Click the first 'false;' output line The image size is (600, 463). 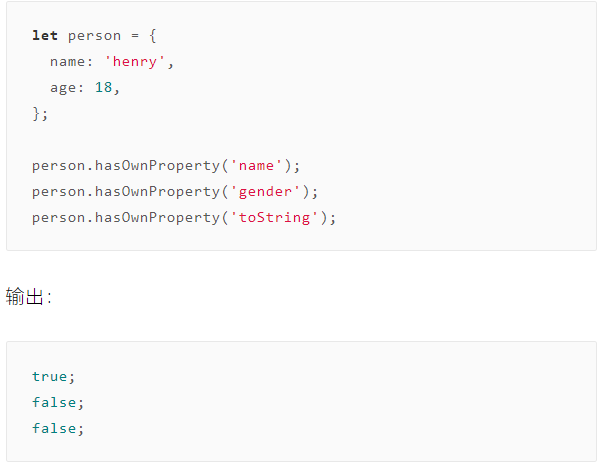[58, 403]
